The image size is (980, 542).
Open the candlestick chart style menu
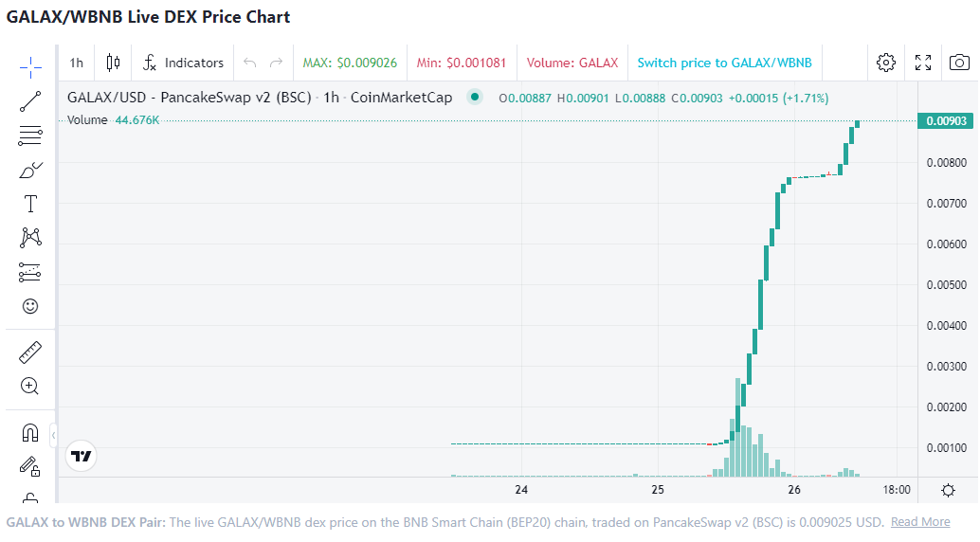[114, 63]
